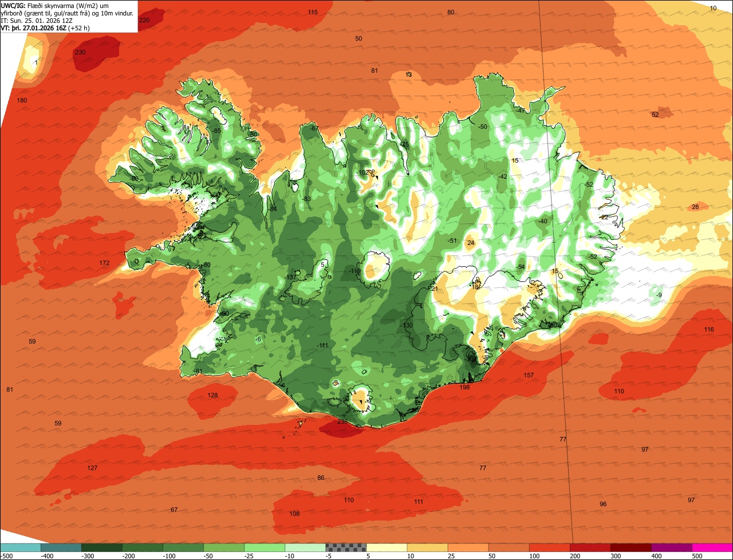
Task: Click the 108 value in the southern ocean
Action: pos(294,514)
